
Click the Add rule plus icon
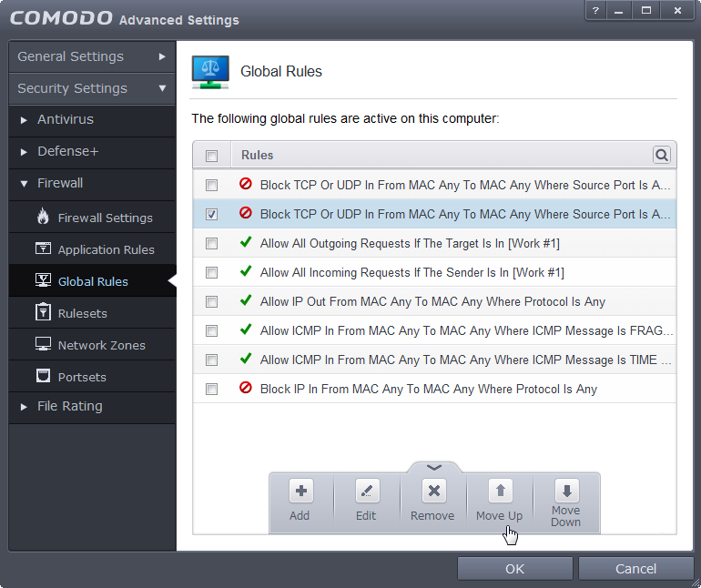(x=300, y=492)
